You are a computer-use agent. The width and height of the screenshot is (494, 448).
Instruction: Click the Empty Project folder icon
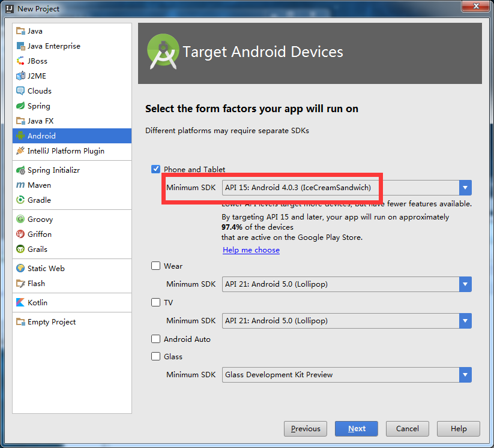pos(20,321)
